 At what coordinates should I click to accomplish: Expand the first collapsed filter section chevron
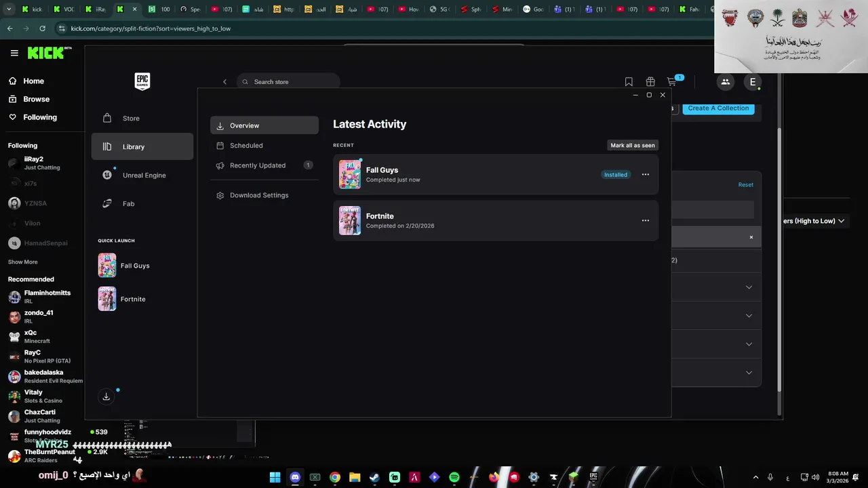(749, 287)
